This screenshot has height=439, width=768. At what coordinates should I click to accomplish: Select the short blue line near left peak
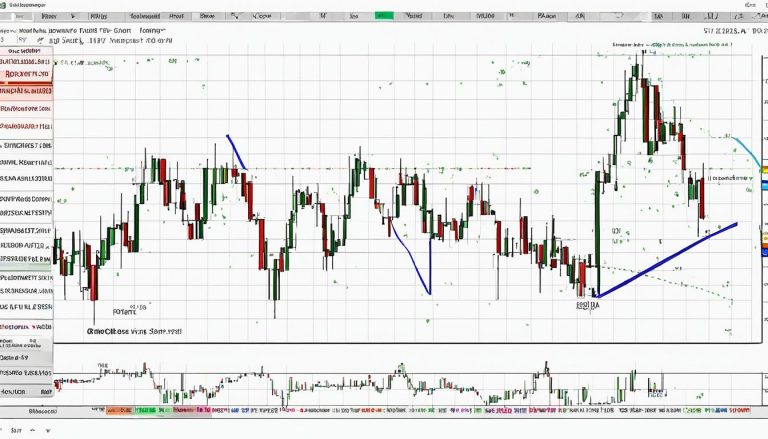pos(236,152)
